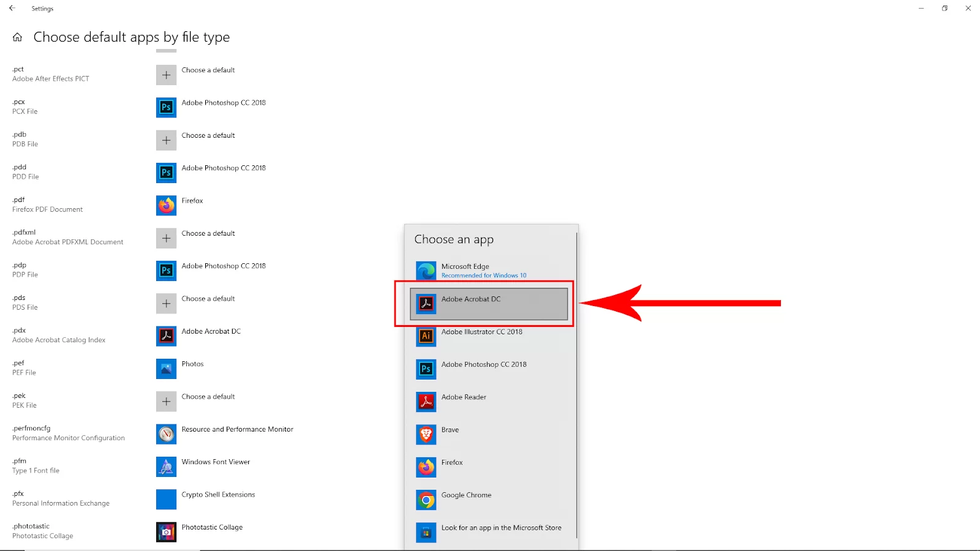Change Windows Font Viewer default for .pfm

point(216,462)
